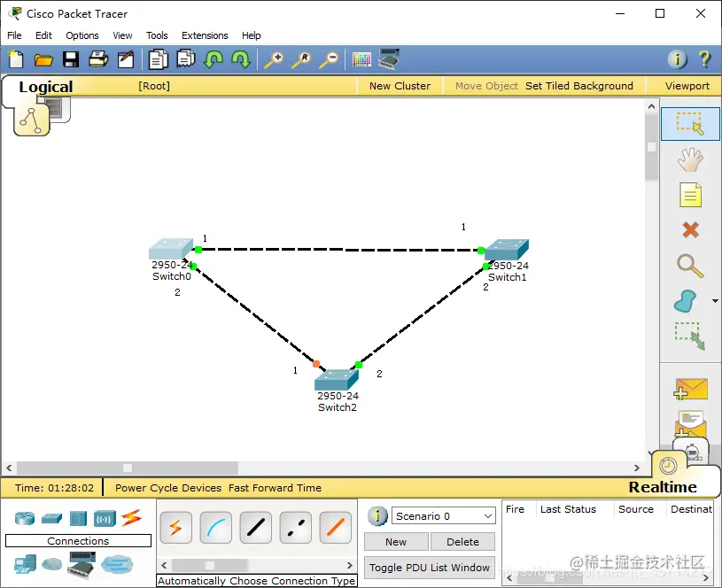The height and width of the screenshot is (588, 722).
Task: Open a file with the folder icon
Action: click(x=43, y=60)
